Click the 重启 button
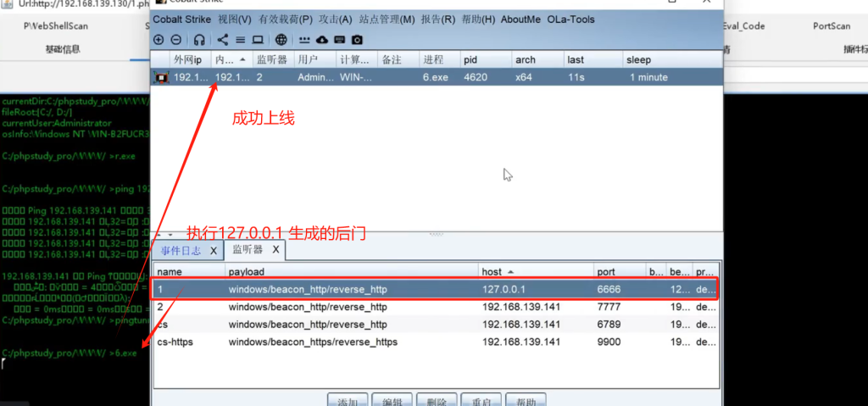The height and width of the screenshot is (406, 868). pos(481,400)
